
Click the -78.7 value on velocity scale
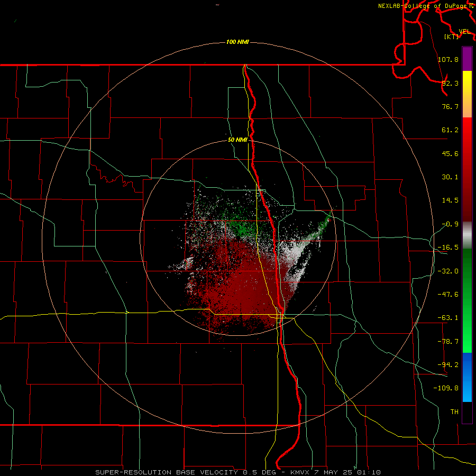point(448,342)
